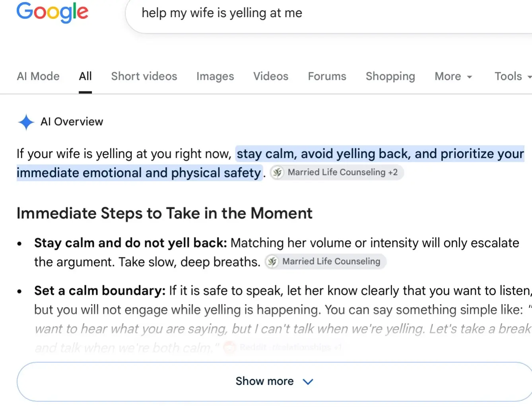Screen dimensions: 532x416
Task: Expand the overview with Show more
Action: 274,381
